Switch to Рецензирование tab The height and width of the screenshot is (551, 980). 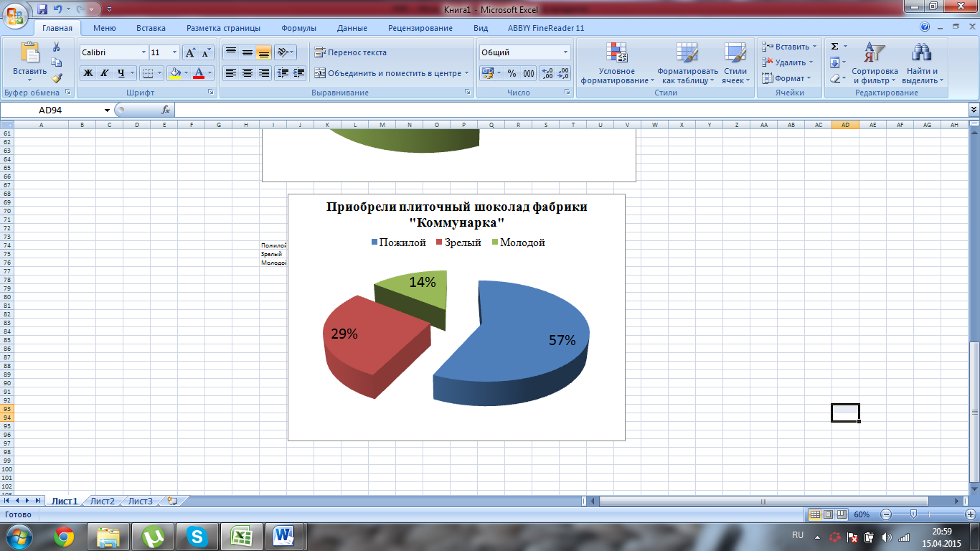click(420, 28)
